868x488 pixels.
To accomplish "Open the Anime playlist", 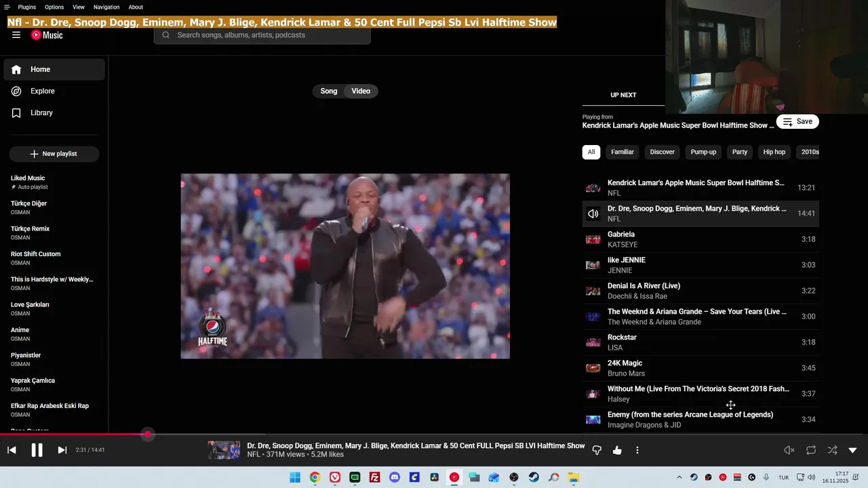I will click(x=54, y=334).
